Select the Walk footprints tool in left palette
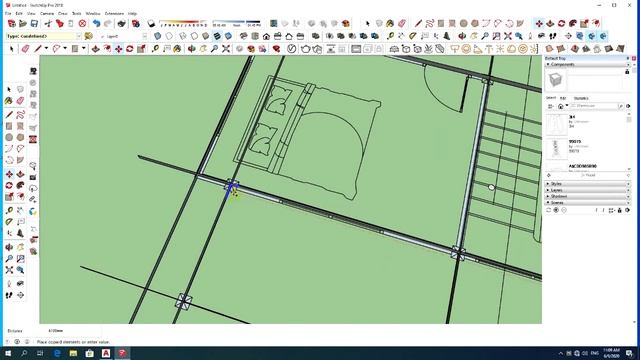The width and height of the screenshot is (640, 360). (x=9, y=295)
